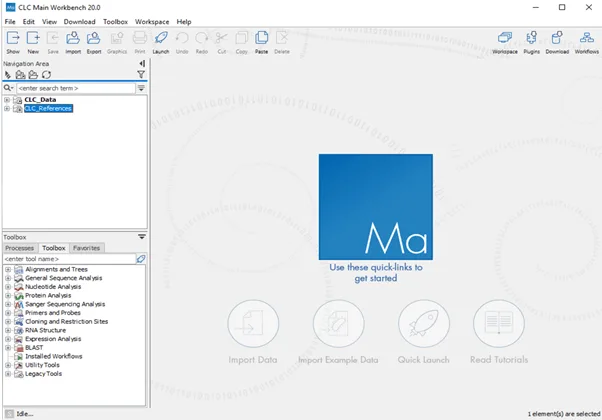Select the CLC_Data tree item

[x=40, y=100]
